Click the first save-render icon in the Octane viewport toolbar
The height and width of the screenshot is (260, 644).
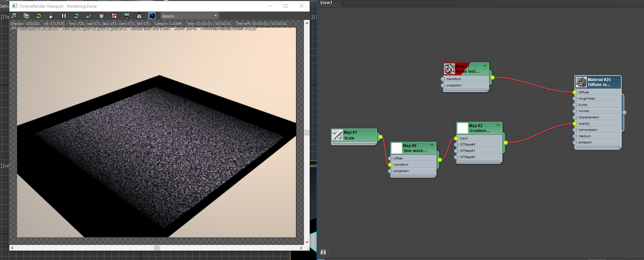pyautogui.click(x=14, y=16)
